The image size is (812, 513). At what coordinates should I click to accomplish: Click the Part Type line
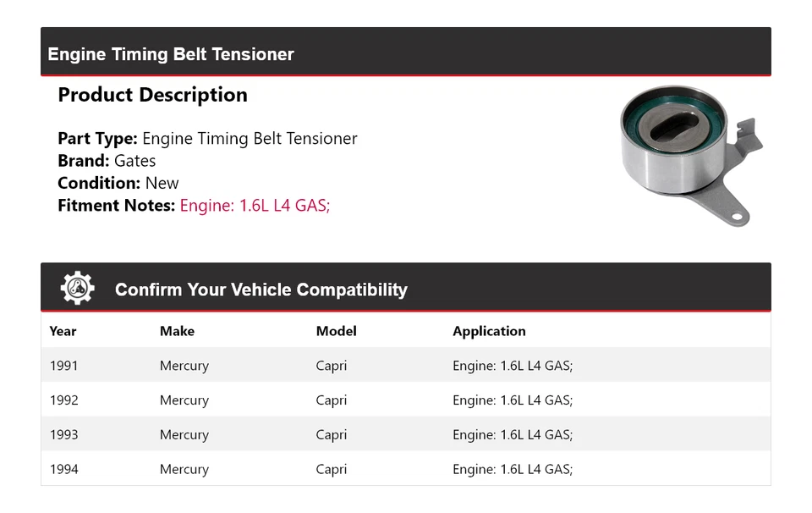(207, 139)
